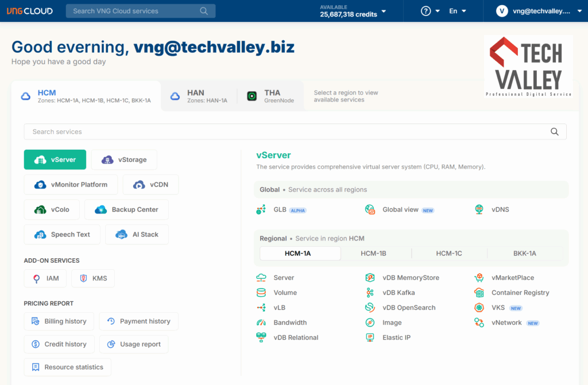Click the HAN region cloud icon

coord(175,96)
